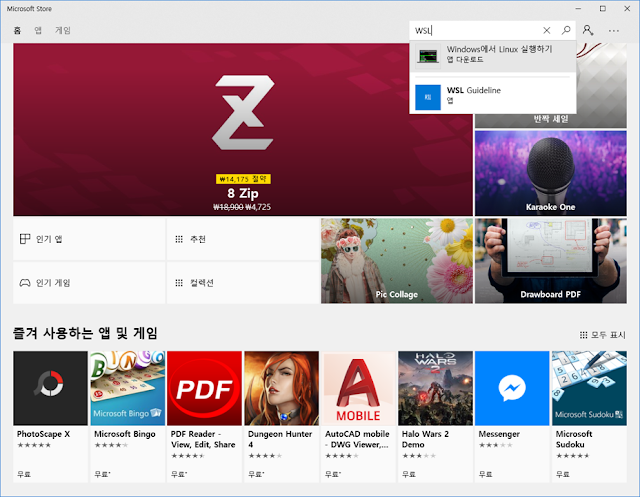Click the 모두 표시 link
The width and height of the screenshot is (640, 497).
(x=603, y=335)
